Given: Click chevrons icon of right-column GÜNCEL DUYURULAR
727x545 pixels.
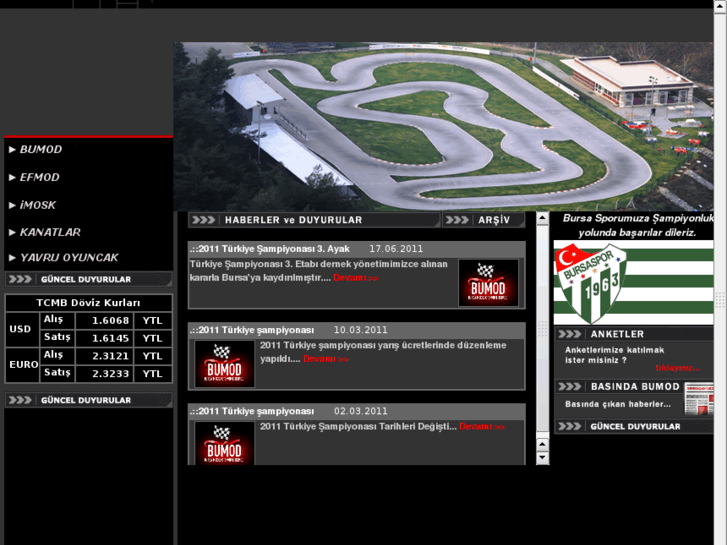Looking at the screenshot, I should tap(570, 426).
